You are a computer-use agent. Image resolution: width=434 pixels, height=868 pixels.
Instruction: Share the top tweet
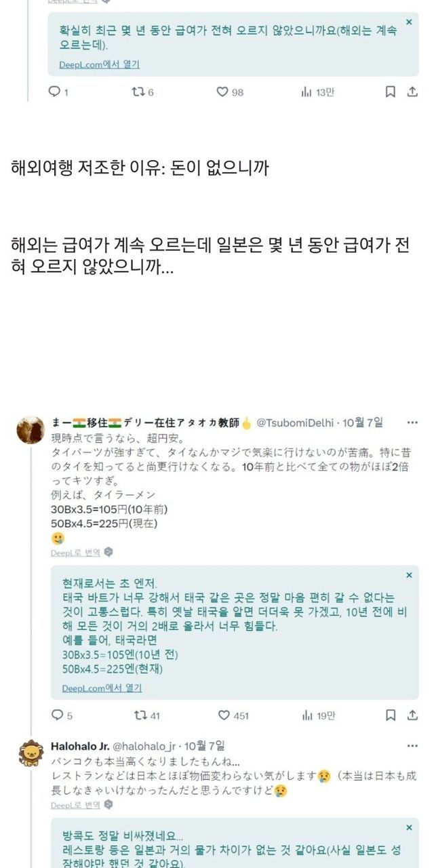pyautogui.click(x=412, y=92)
